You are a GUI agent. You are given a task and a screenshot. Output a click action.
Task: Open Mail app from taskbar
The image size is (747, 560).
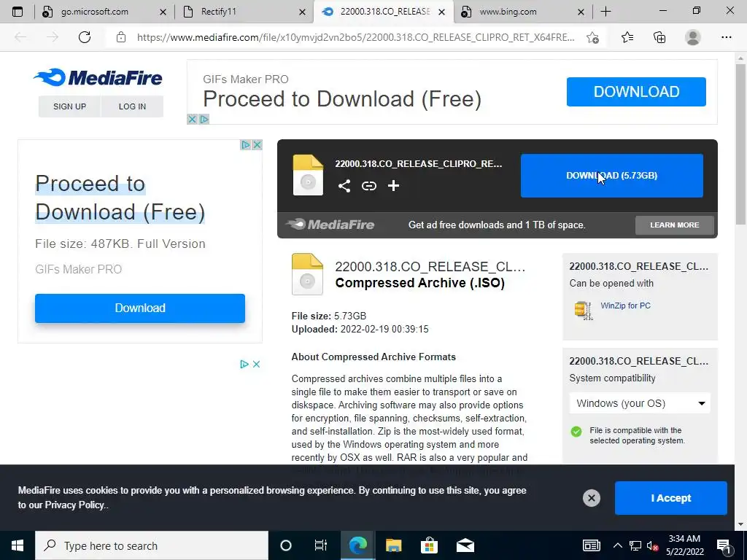pyautogui.click(x=465, y=545)
